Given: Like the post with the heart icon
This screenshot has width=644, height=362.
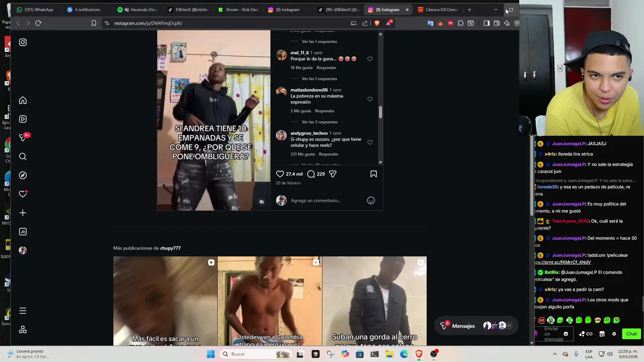Looking at the screenshot, I should pos(280,174).
